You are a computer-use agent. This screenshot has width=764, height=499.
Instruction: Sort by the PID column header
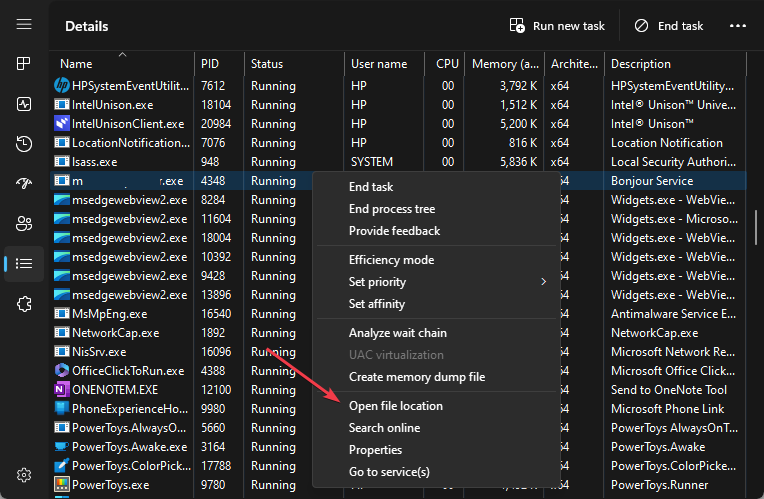(219, 63)
